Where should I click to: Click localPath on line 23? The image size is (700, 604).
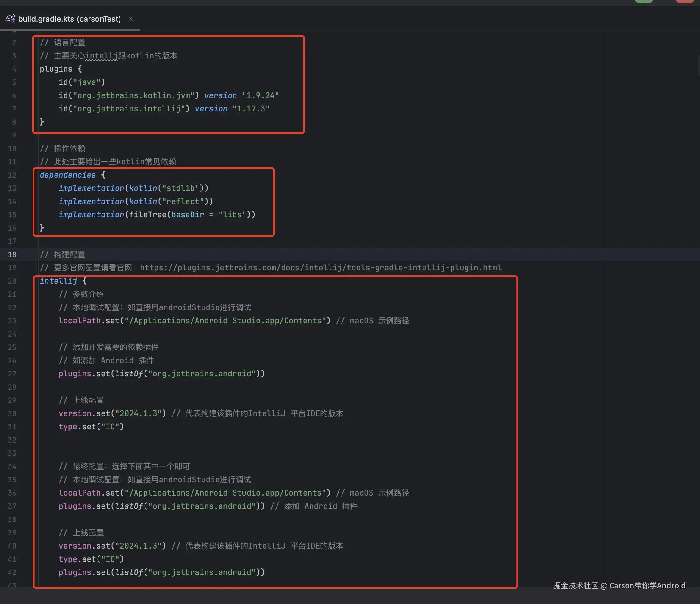point(80,321)
